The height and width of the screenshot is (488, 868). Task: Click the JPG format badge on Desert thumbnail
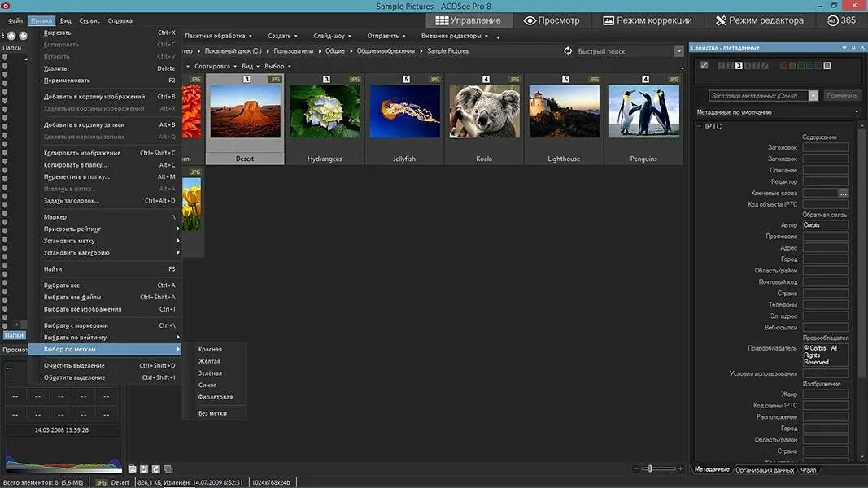(x=275, y=79)
